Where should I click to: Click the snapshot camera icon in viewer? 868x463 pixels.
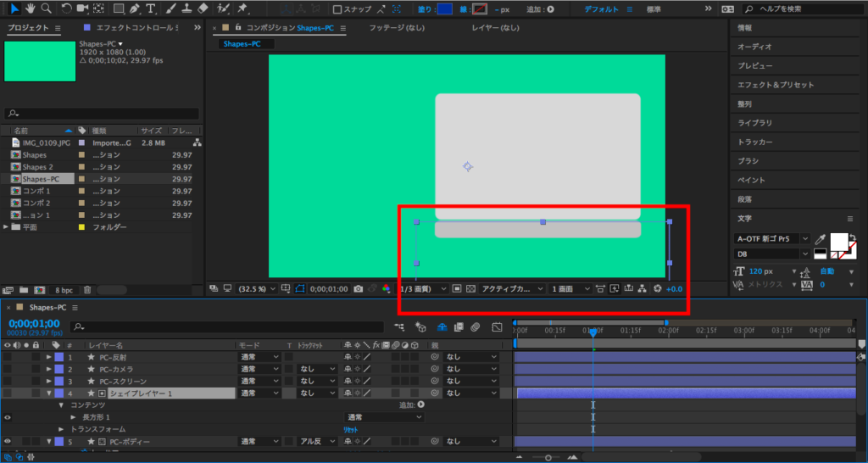coord(360,289)
